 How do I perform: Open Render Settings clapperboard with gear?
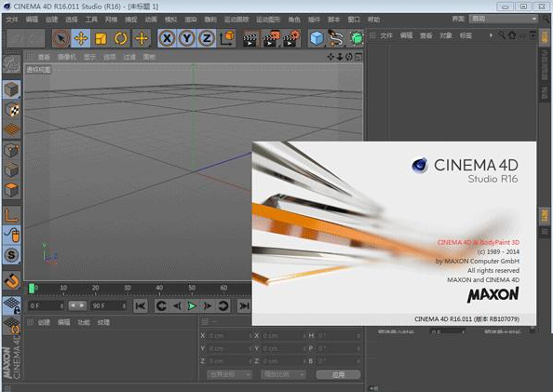click(x=291, y=39)
